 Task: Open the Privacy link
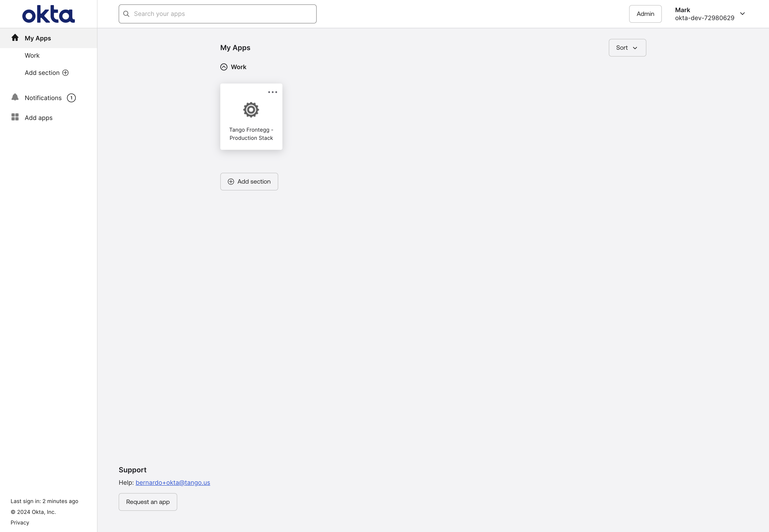click(20, 523)
